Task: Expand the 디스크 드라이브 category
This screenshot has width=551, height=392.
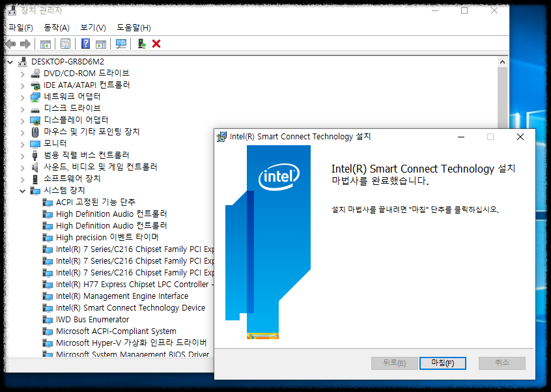Action: (23, 109)
